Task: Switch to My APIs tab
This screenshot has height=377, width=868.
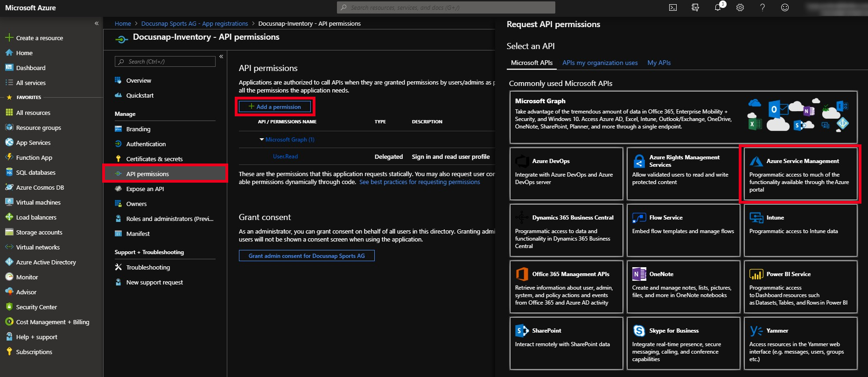Action: [659, 63]
